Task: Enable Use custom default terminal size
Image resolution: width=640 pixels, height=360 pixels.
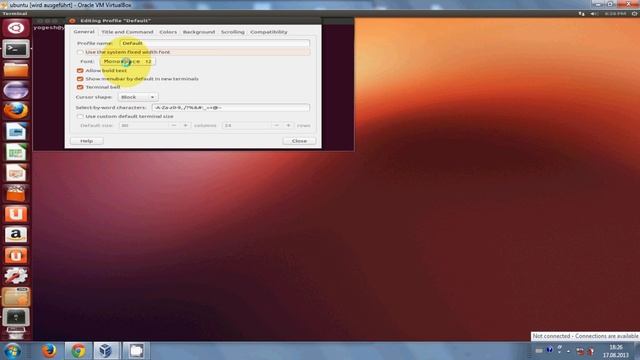Action: tap(80, 116)
